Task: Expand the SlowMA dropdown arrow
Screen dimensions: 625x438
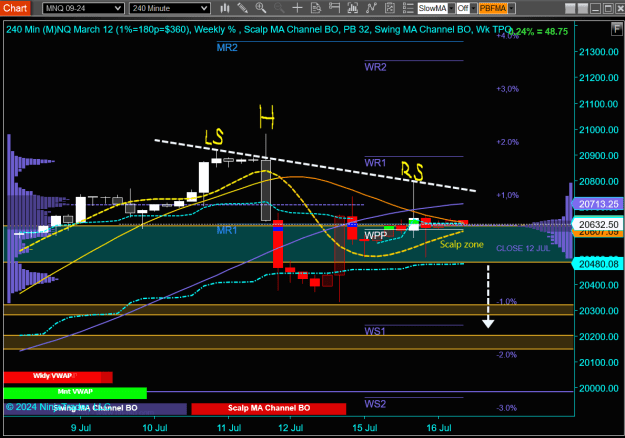Action: tap(451, 8)
